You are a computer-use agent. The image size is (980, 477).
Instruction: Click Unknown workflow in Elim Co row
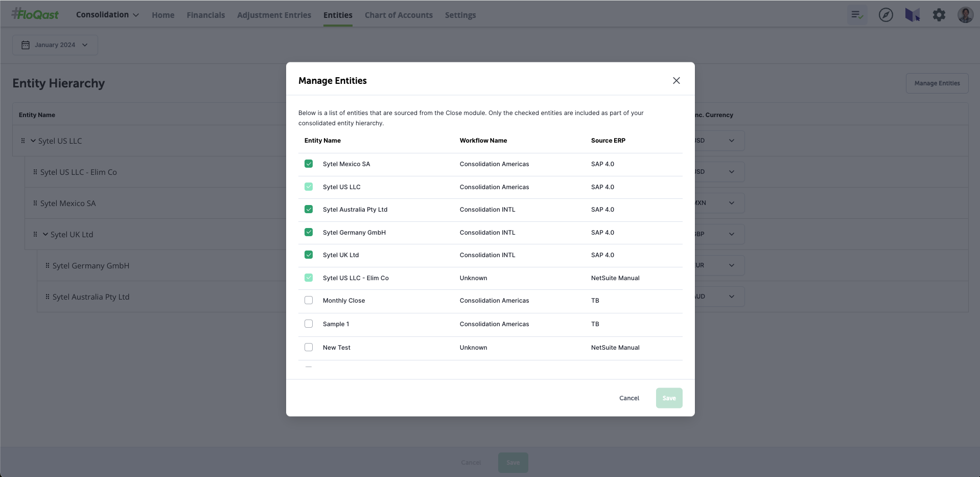474,278
